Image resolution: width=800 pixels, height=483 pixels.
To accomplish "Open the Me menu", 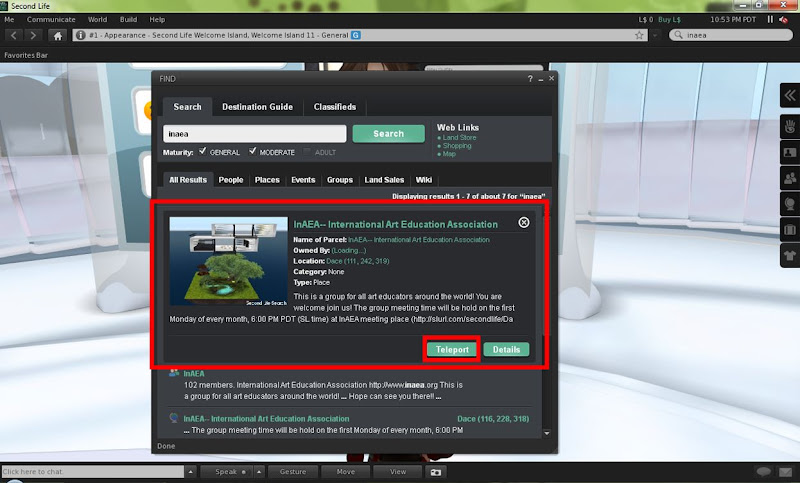I will pyautogui.click(x=9, y=19).
